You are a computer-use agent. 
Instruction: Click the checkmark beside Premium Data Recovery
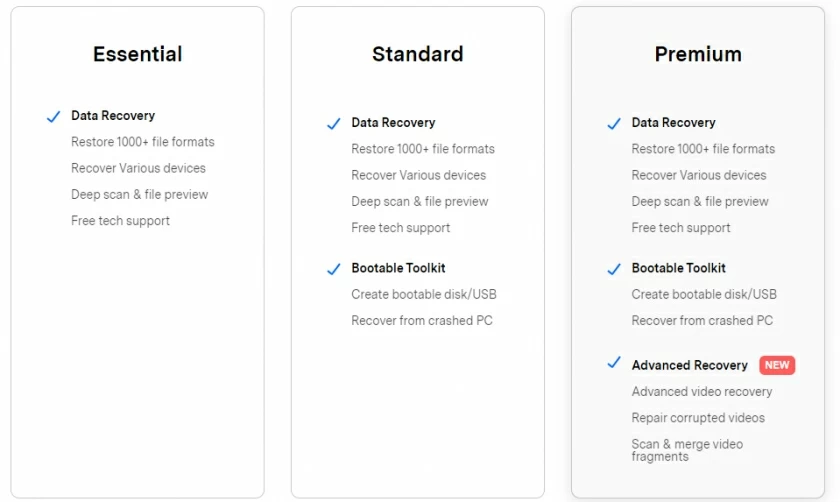pos(614,124)
